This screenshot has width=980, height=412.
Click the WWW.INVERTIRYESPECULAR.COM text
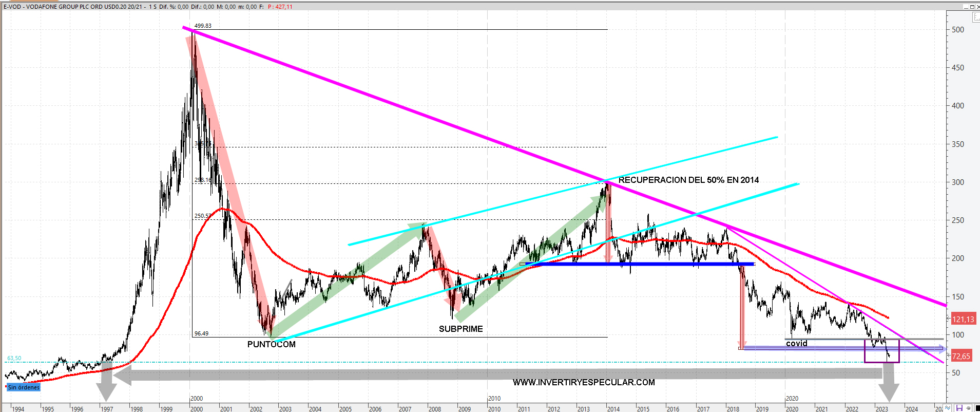click(584, 382)
